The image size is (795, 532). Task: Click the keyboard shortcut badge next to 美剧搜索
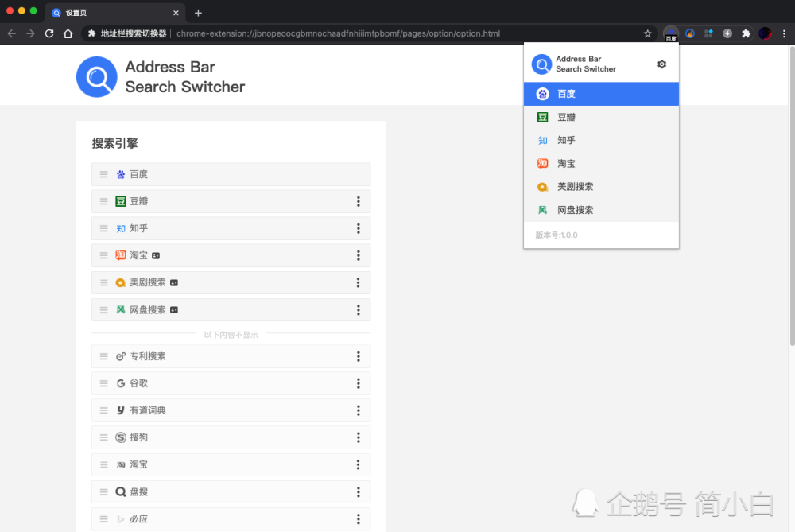coord(174,283)
